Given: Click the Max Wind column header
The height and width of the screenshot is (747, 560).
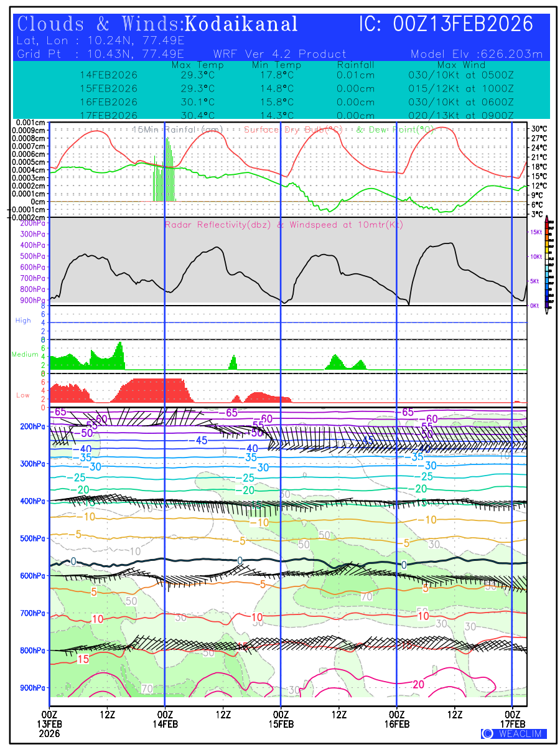Looking at the screenshot, I should click(460, 65).
